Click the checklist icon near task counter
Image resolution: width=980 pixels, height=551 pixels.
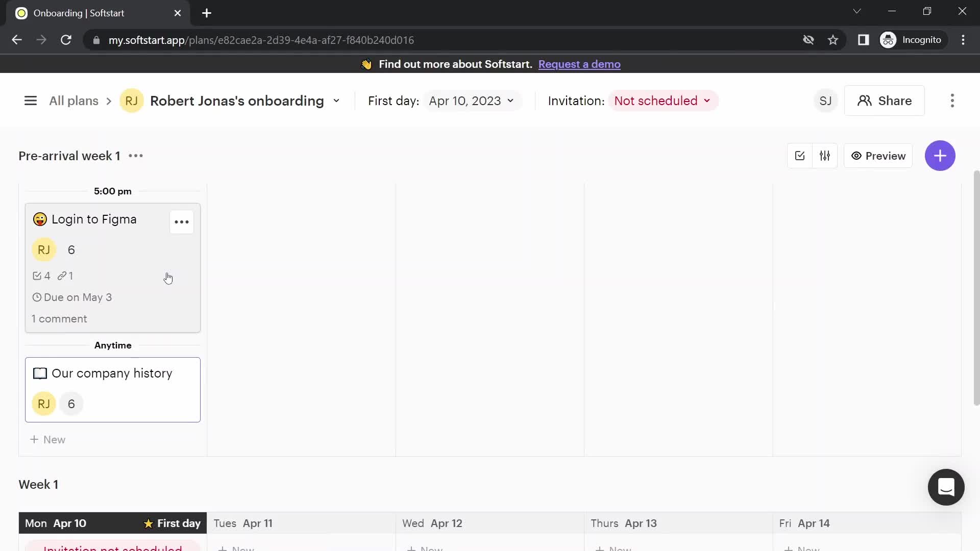coord(36,275)
